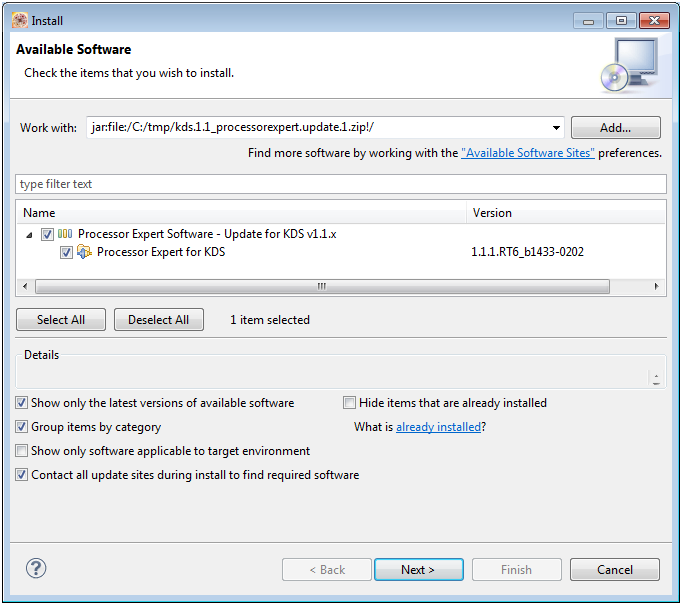This screenshot has height=605, width=682.
Task: Close the Install window
Action: [654, 21]
